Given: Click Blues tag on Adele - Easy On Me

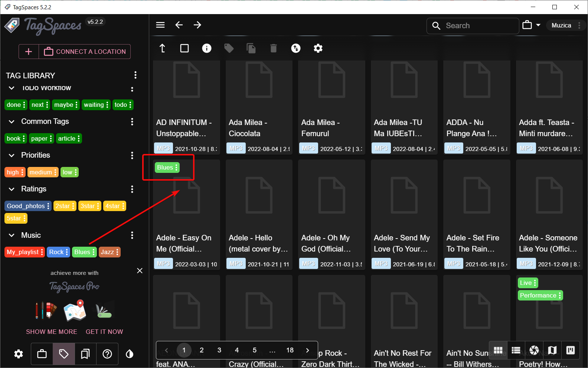Looking at the screenshot, I should (167, 167).
